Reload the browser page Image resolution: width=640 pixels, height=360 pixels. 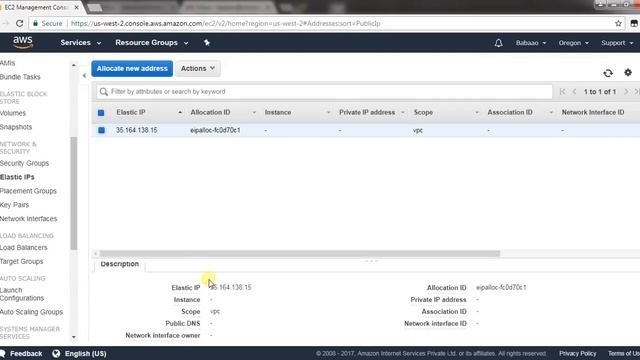[x=19, y=23]
